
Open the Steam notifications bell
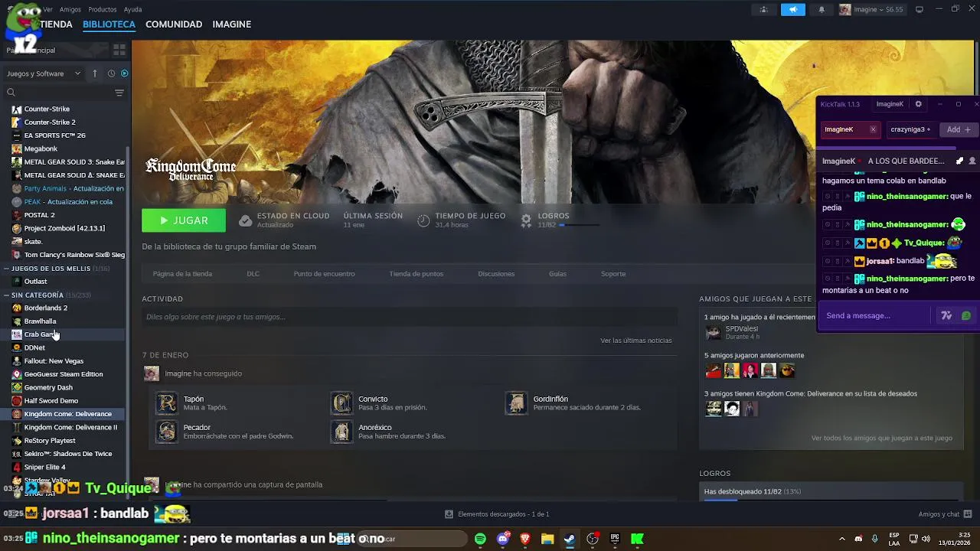pyautogui.click(x=822, y=10)
